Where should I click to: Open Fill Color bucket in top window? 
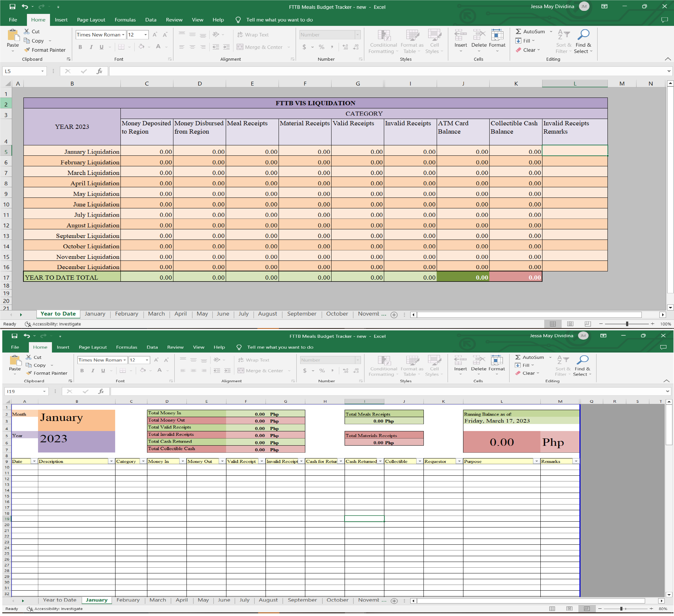[141, 47]
